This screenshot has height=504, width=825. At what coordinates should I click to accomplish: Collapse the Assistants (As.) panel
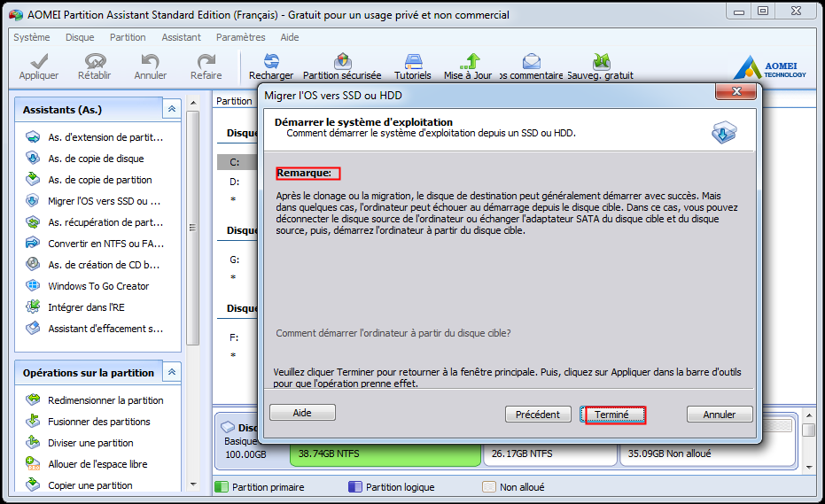click(x=172, y=109)
